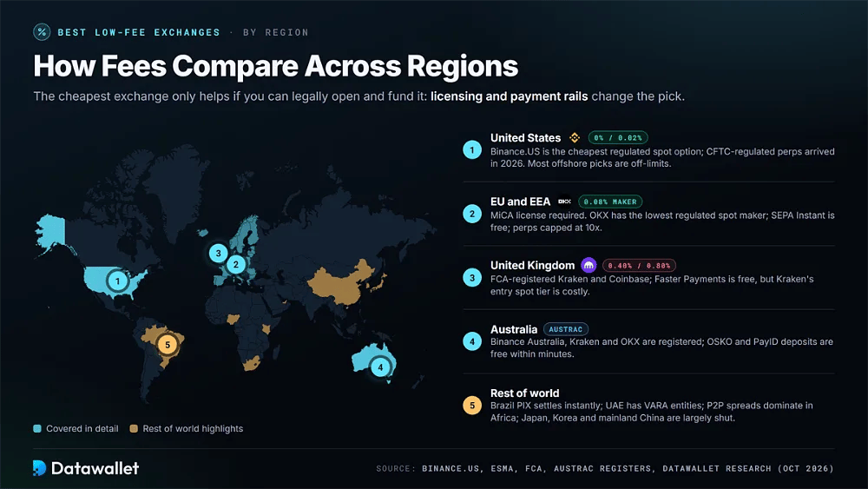Click the Covered in detail legend text

pos(82,429)
